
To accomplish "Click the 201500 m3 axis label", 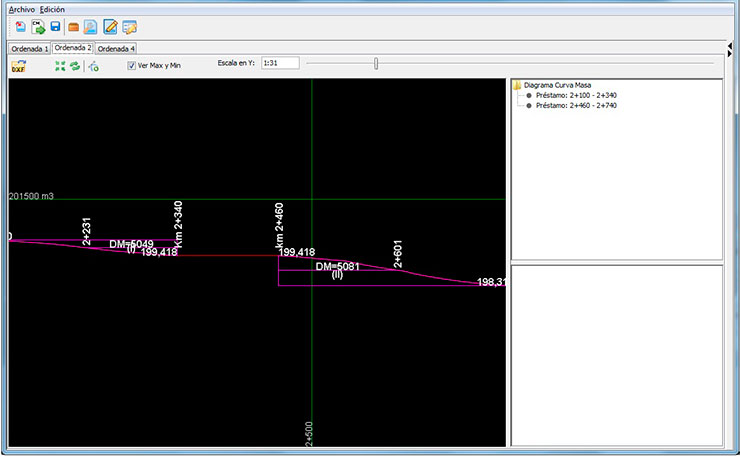I will point(31,196).
